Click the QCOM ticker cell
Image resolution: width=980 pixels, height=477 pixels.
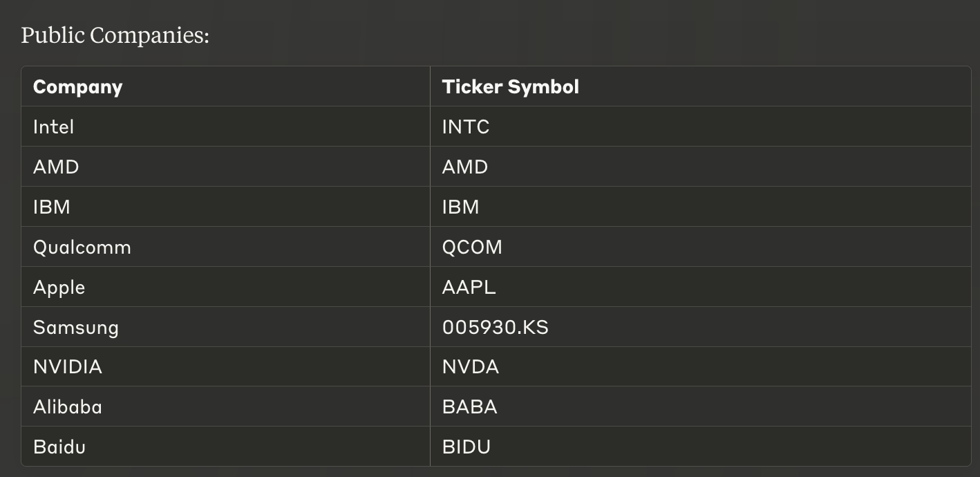pyautogui.click(x=700, y=247)
